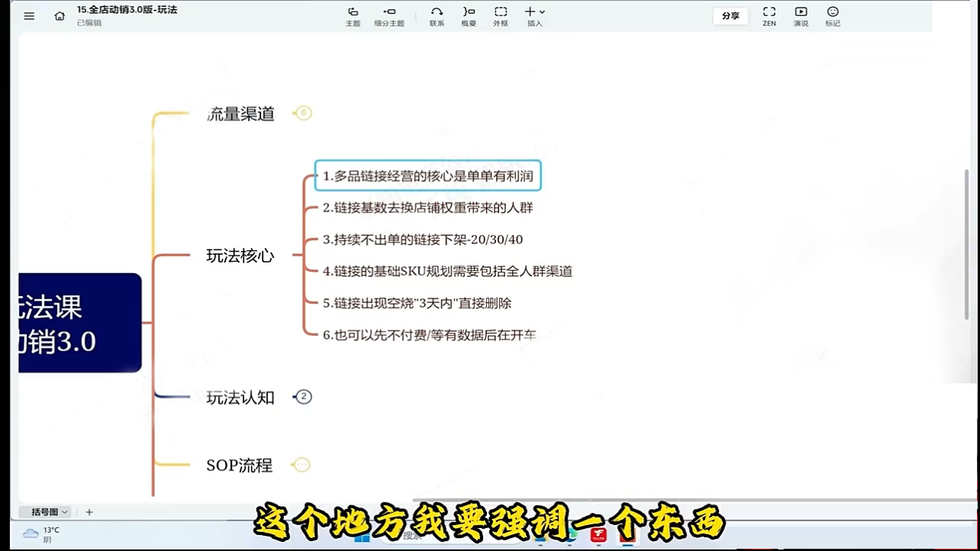Open the 括号图 sheet tab menu
The image size is (980, 551).
point(50,512)
